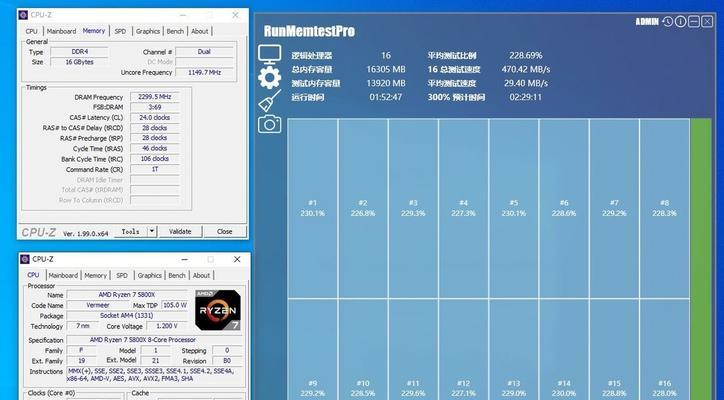Image resolution: width=724 pixels, height=400 pixels.
Task: Select memtest block #8 at 228.3%
Action: [x=664, y=208]
